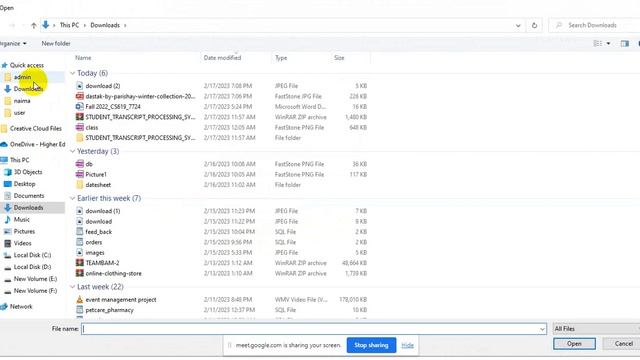The height and width of the screenshot is (360, 640).
Task: Open Music in navigation pane
Action: pos(22,219)
